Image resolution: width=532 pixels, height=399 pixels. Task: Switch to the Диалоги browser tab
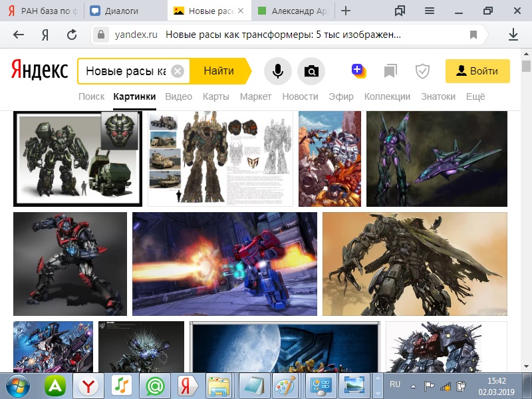point(125,11)
